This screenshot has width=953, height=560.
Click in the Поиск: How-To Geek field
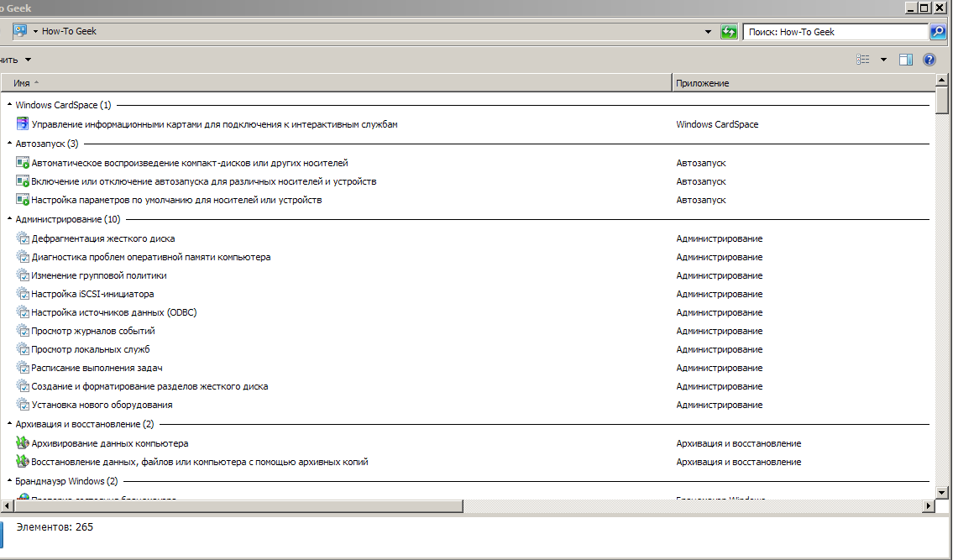click(835, 32)
